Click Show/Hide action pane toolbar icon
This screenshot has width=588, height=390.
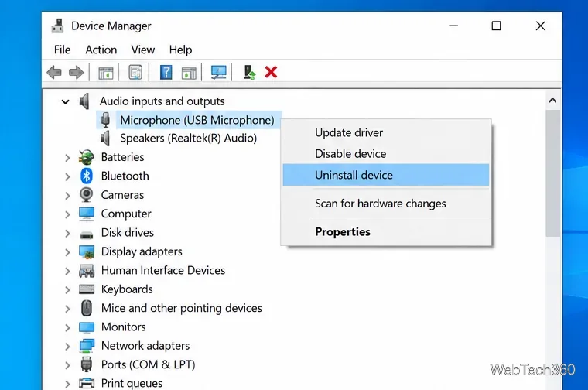pos(189,73)
